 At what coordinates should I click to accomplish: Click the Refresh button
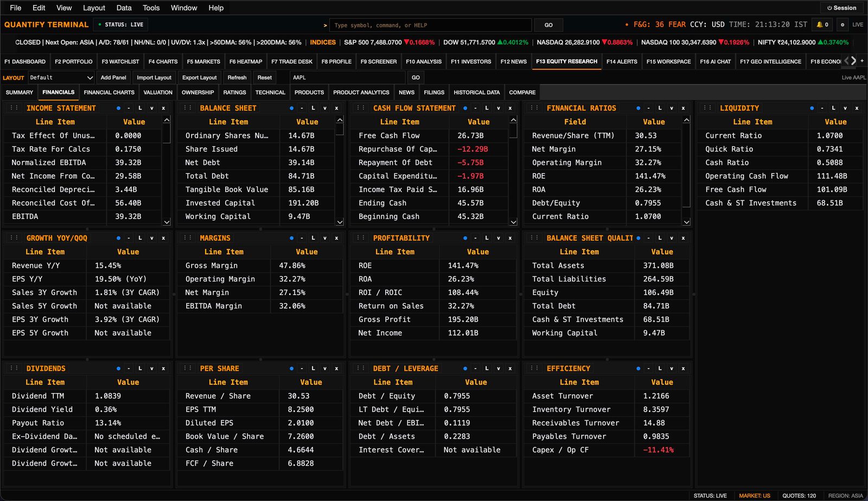(x=237, y=78)
